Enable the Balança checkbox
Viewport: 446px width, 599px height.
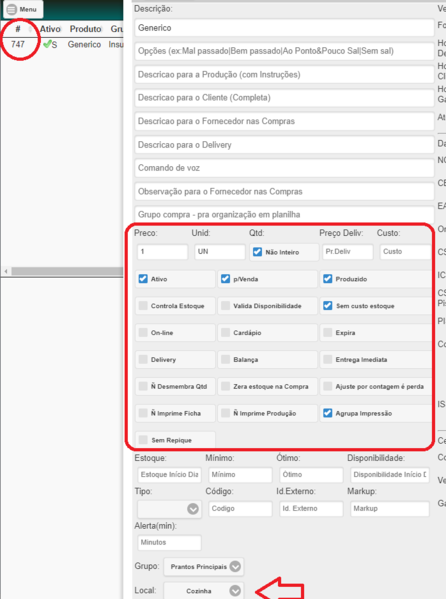(x=225, y=359)
